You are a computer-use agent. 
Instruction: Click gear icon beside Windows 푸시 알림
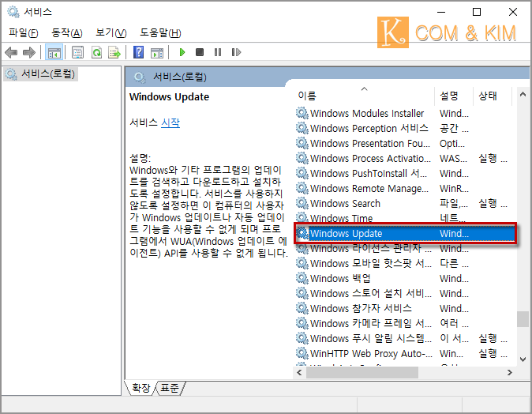[x=302, y=338]
